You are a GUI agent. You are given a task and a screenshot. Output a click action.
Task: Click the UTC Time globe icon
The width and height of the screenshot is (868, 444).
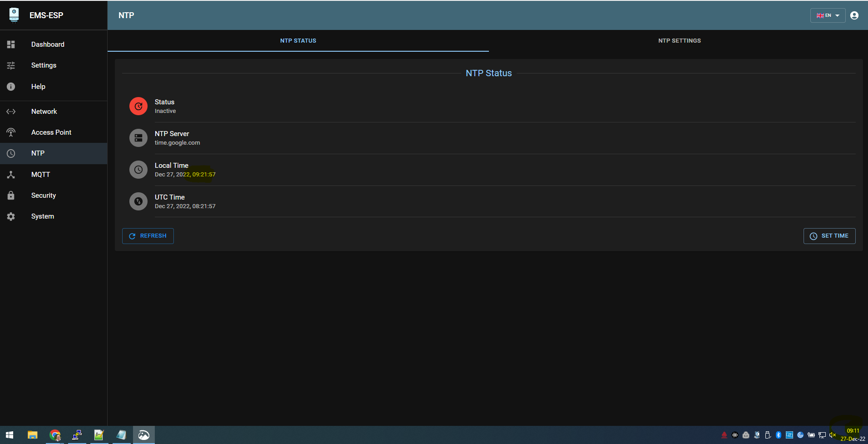click(138, 201)
